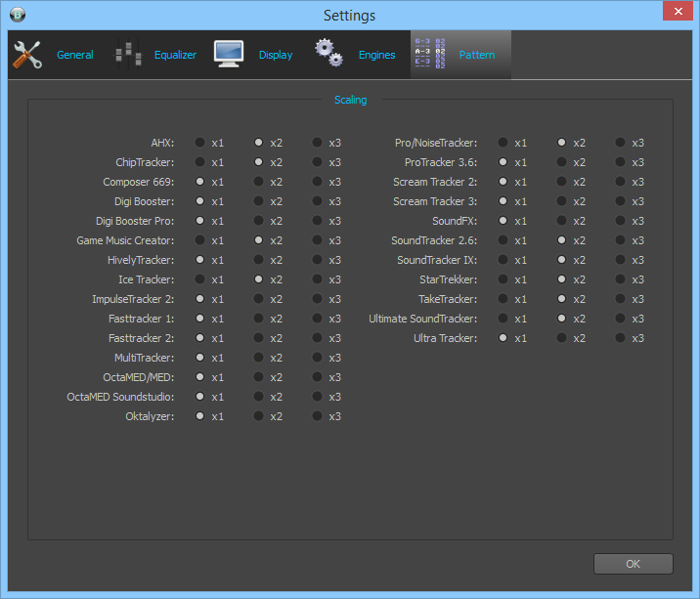Choose x1 for Ultimate SoundTracker
700x599 pixels.
503,319
